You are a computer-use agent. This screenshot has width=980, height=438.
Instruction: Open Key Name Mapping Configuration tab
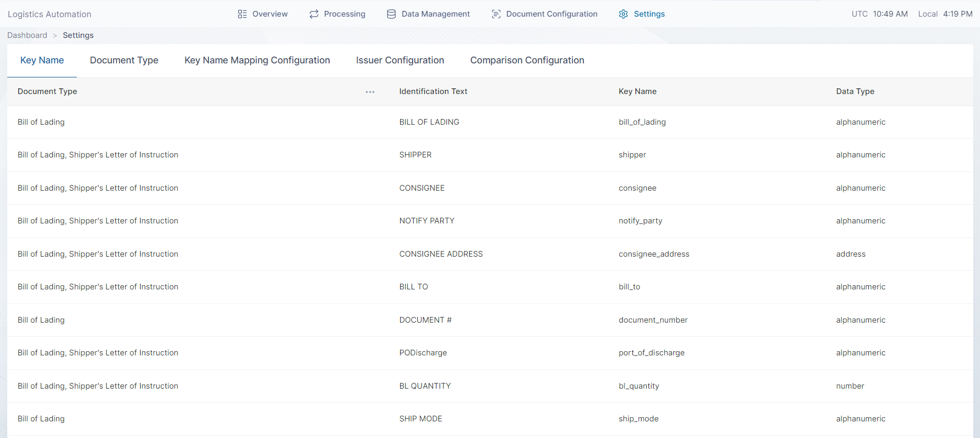tap(257, 60)
